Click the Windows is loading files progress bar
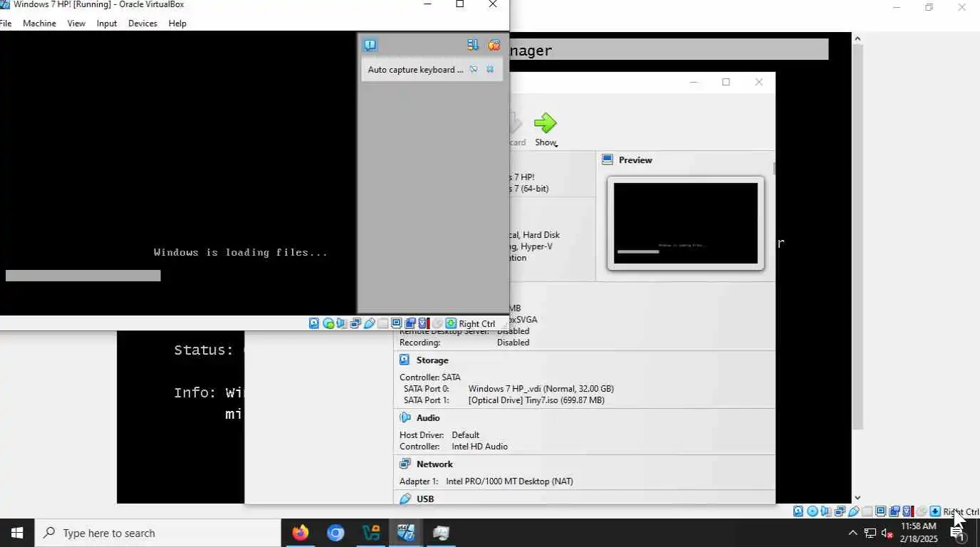The height and width of the screenshot is (547, 980). (83, 276)
